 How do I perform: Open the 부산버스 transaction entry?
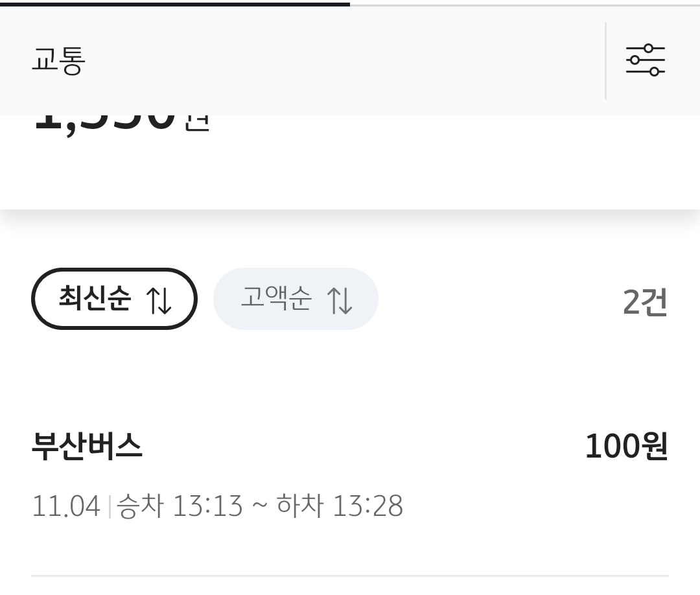[87, 447]
